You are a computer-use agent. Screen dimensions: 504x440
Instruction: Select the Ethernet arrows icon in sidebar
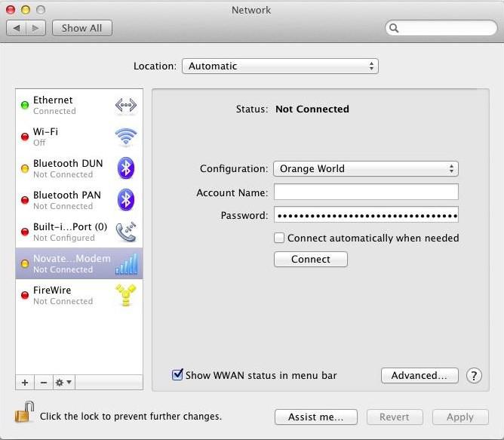coord(125,106)
